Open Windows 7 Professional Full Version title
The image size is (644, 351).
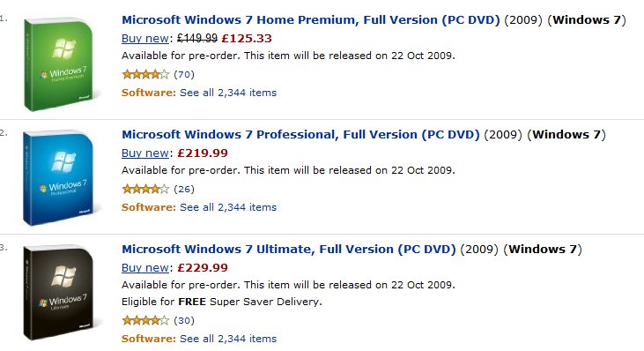click(300, 134)
